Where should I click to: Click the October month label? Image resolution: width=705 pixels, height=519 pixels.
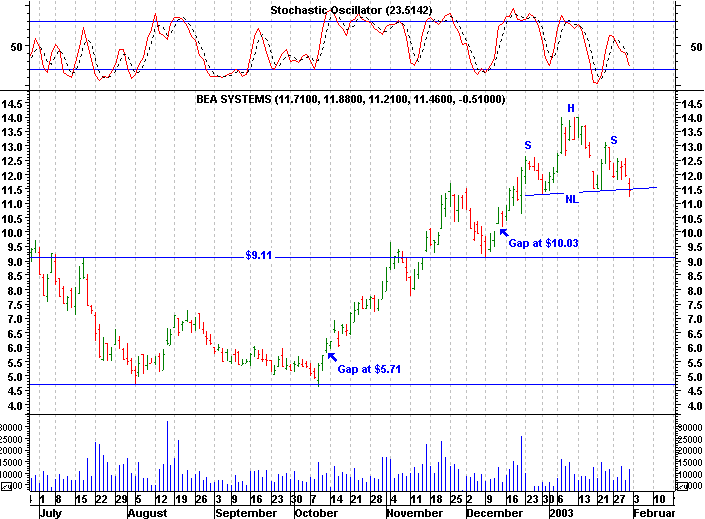316,513
